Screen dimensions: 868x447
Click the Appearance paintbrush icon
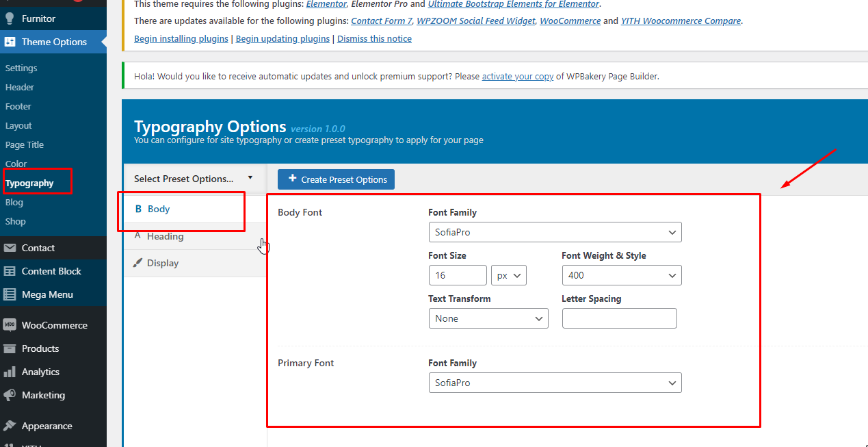pos(10,426)
